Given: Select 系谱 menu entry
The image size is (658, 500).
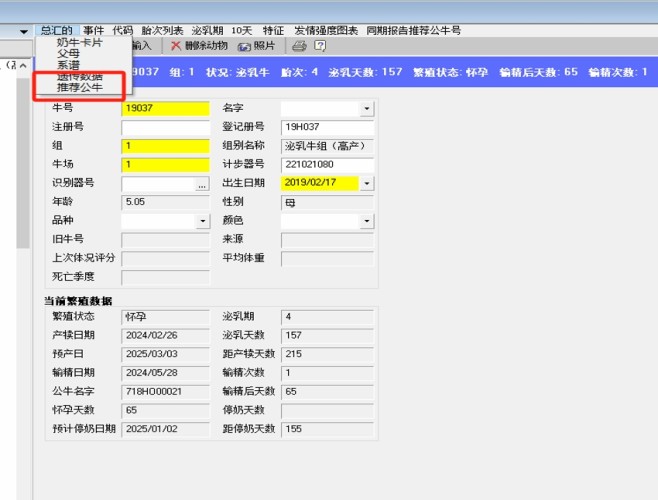Looking at the screenshot, I should click(x=68, y=65).
